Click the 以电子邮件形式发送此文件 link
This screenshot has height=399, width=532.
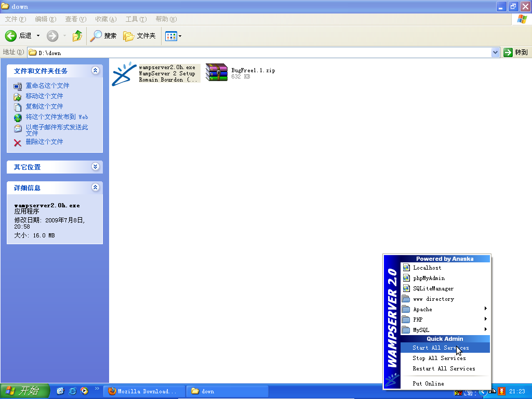coord(57,130)
